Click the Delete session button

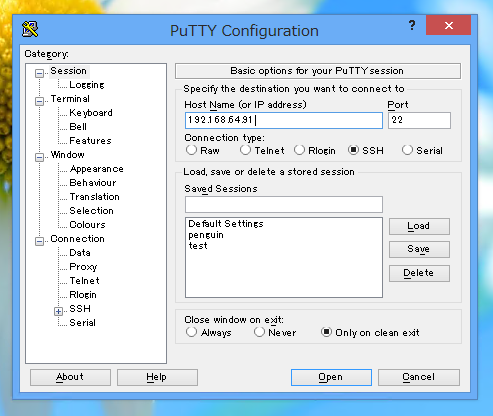coord(419,273)
